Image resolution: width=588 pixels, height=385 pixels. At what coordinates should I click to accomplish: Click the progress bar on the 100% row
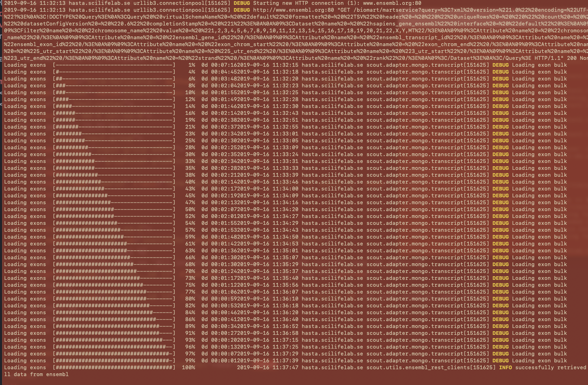pos(114,368)
